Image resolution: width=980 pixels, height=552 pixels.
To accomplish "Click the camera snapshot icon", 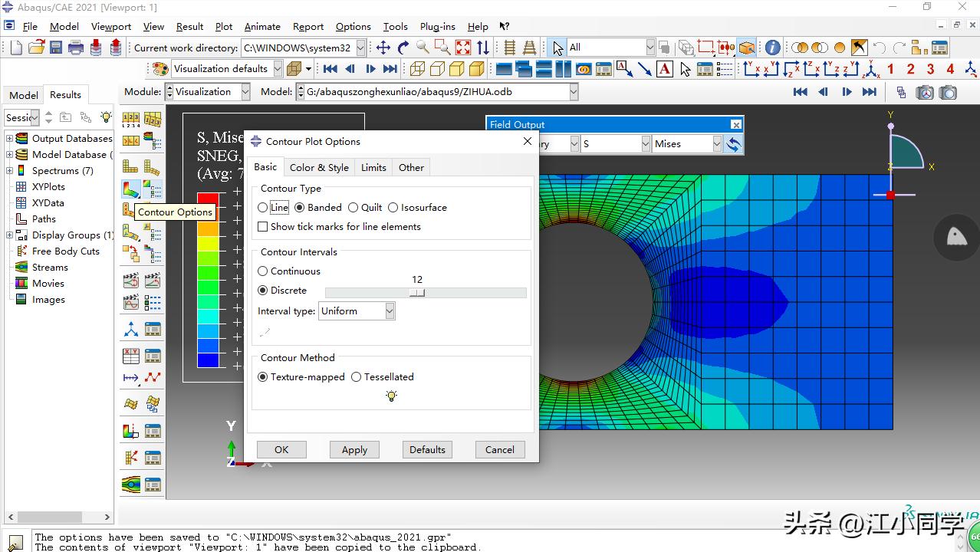I will (949, 92).
